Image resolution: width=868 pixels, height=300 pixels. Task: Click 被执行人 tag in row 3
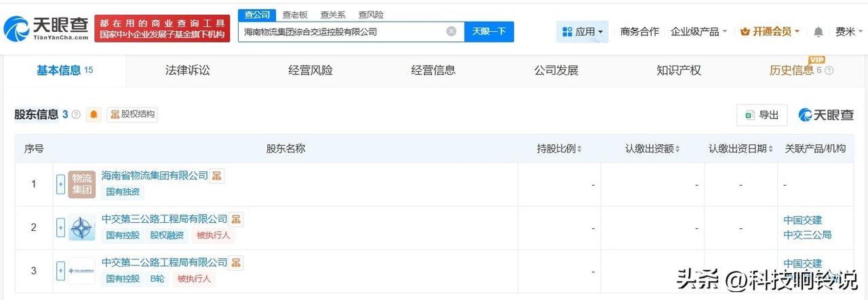click(194, 279)
